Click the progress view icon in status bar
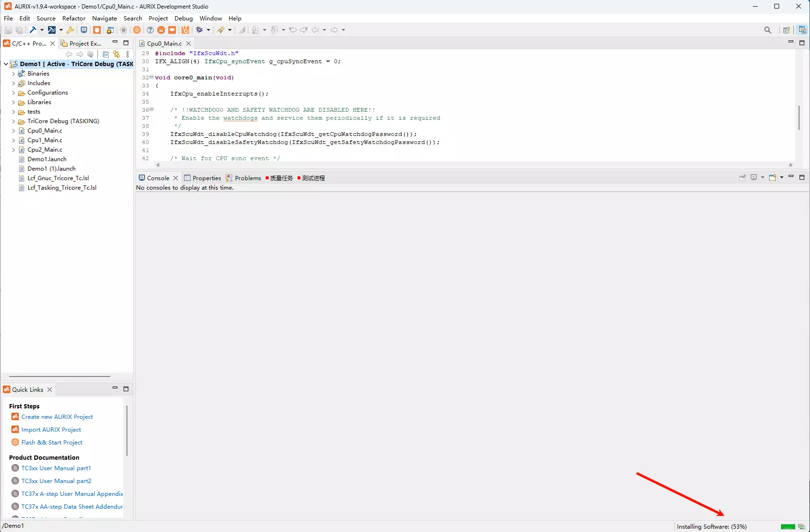Screen dimensions: 810x532 coord(801,527)
